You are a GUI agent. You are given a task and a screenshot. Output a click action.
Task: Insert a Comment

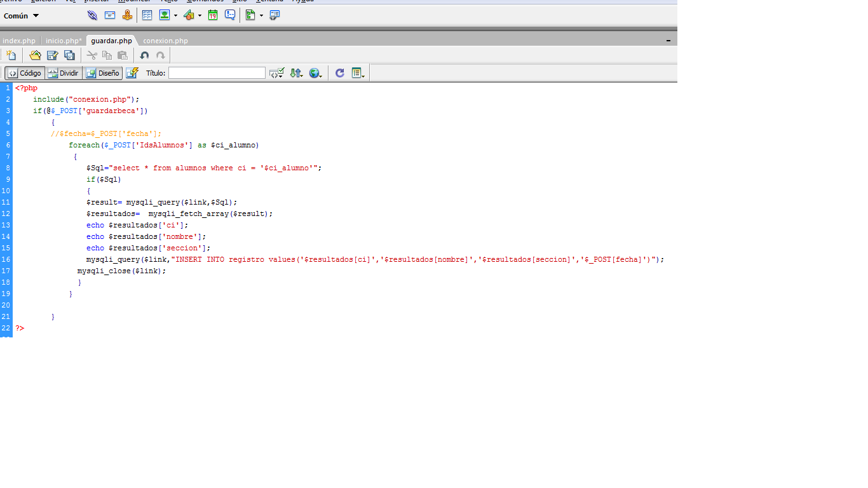pyautogui.click(x=230, y=15)
